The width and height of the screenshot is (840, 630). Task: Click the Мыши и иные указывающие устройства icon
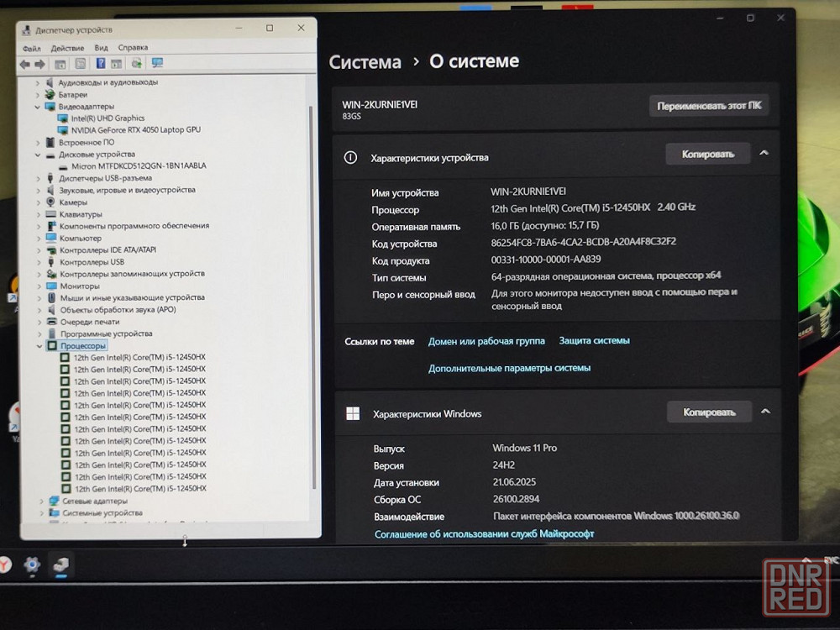click(51, 297)
